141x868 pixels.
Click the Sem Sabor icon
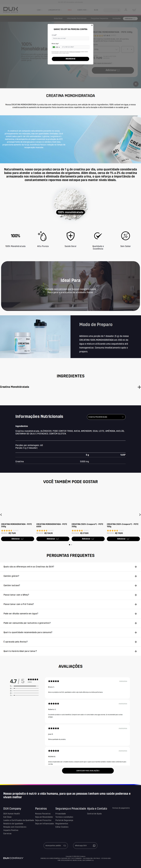coord(126,236)
